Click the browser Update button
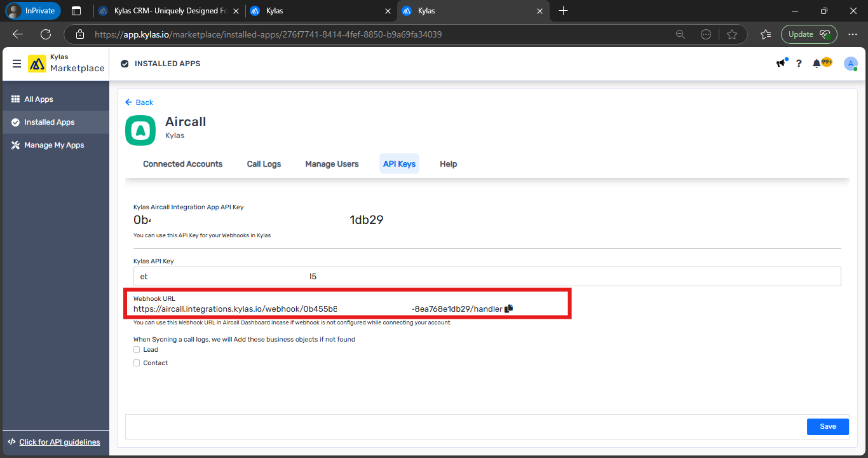The width and height of the screenshot is (868, 458). click(x=809, y=34)
